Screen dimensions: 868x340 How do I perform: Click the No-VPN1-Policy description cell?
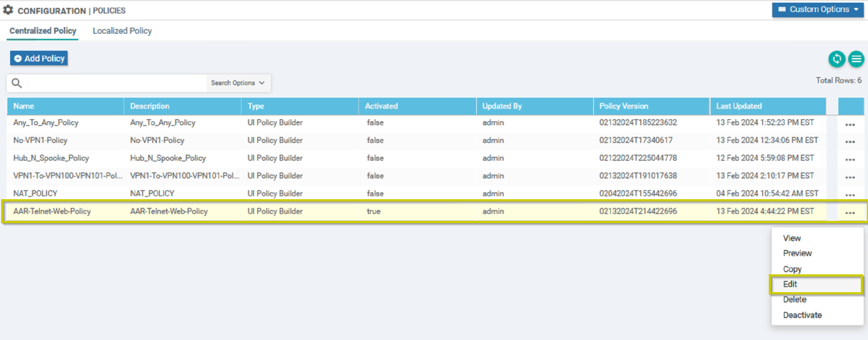[157, 140]
